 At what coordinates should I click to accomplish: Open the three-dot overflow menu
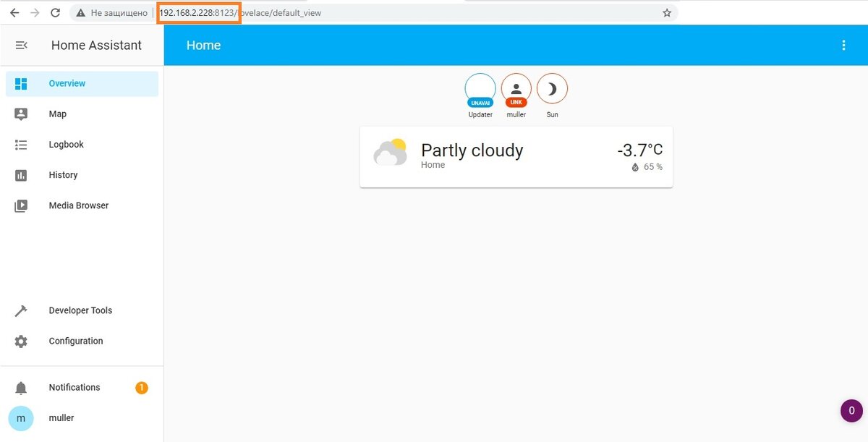pos(843,45)
